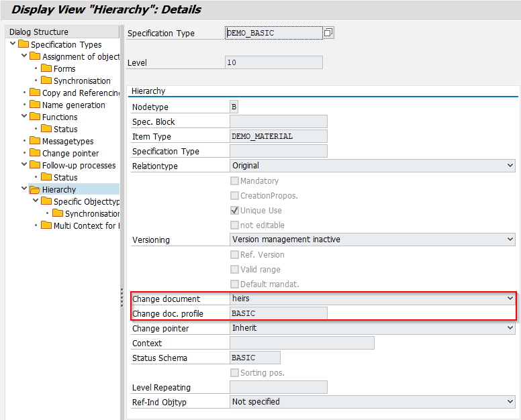Open the Versioning dropdown list
This screenshot has width=521, height=420.
coord(510,239)
